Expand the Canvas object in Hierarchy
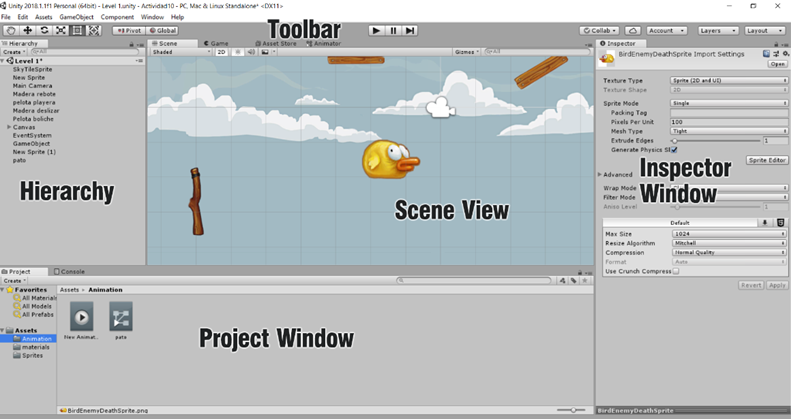 tap(9, 127)
